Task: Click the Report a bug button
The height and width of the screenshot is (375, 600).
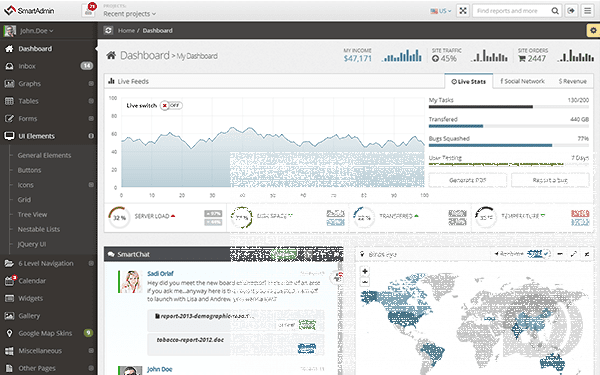Action: click(550, 180)
